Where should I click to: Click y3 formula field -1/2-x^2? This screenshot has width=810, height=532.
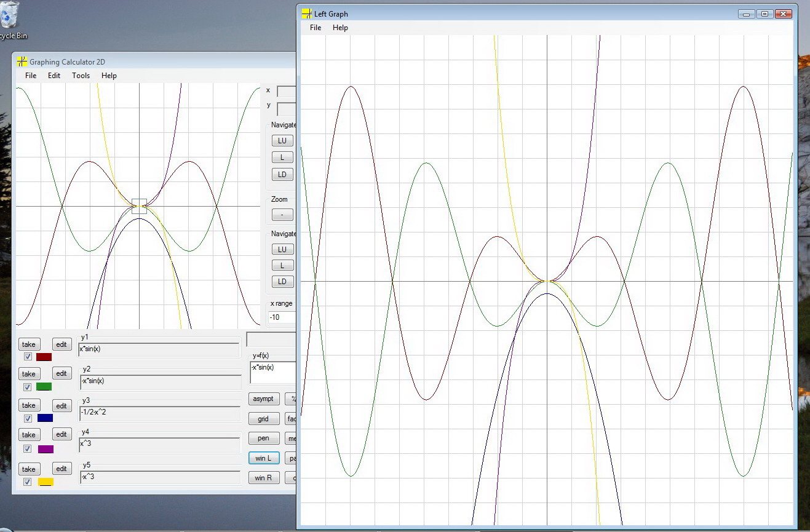click(159, 413)
